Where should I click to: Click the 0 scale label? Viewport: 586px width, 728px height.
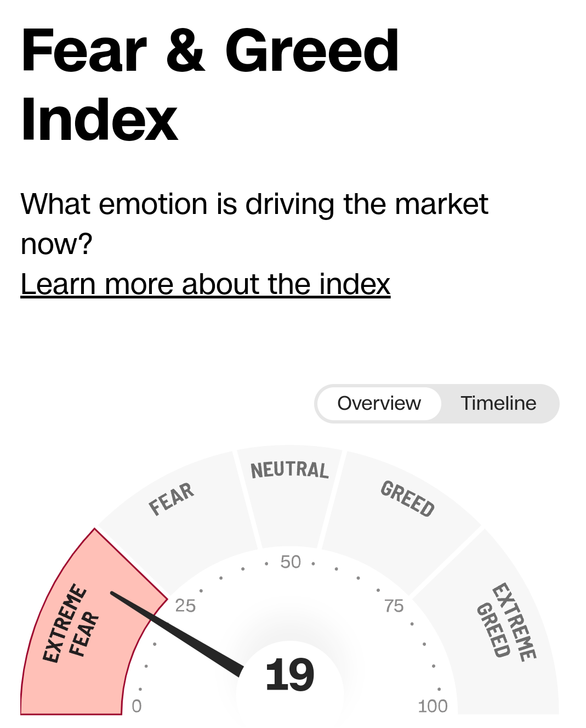[x=136, y=706]
